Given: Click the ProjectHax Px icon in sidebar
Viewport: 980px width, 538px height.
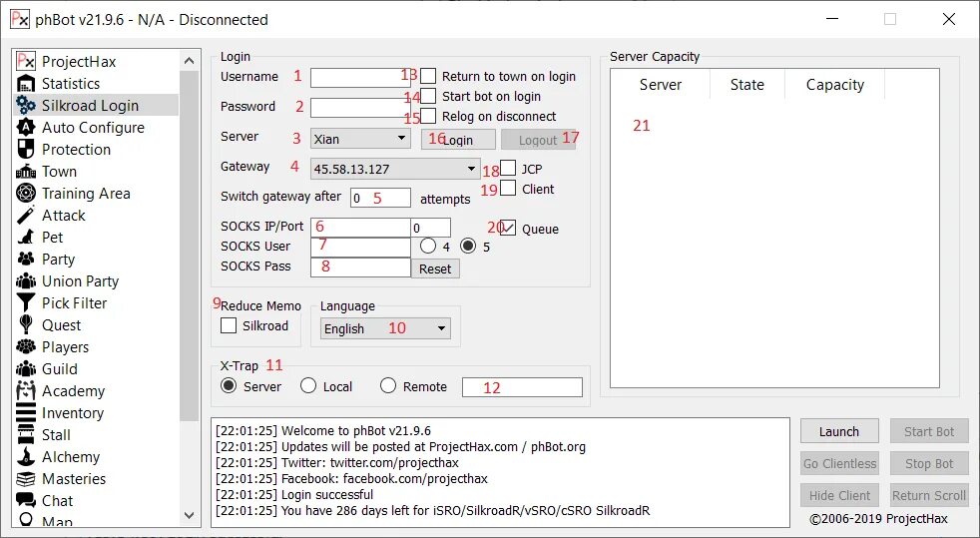Looking at the screenshot, I should click(26, 61).
